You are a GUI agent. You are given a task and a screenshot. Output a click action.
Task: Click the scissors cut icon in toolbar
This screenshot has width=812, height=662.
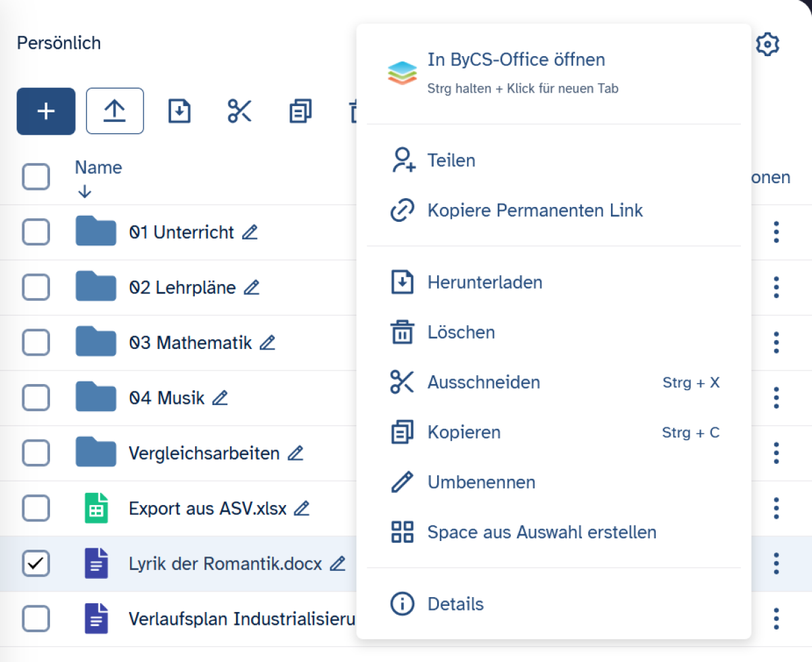240,111
